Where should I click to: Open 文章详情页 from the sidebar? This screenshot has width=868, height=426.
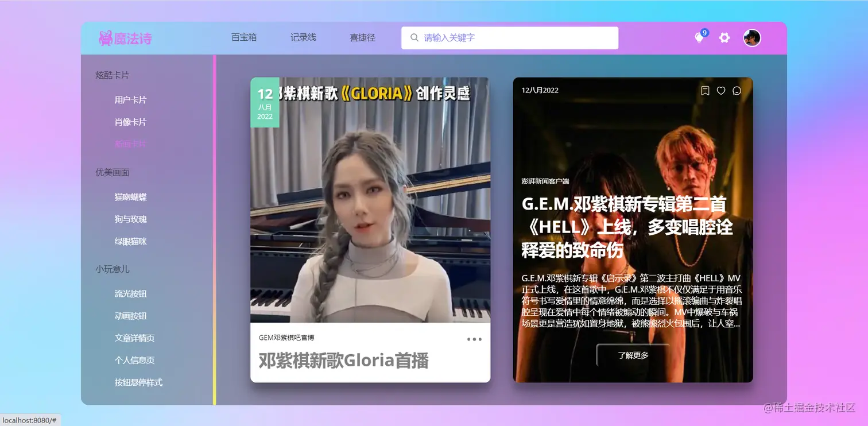135,338
